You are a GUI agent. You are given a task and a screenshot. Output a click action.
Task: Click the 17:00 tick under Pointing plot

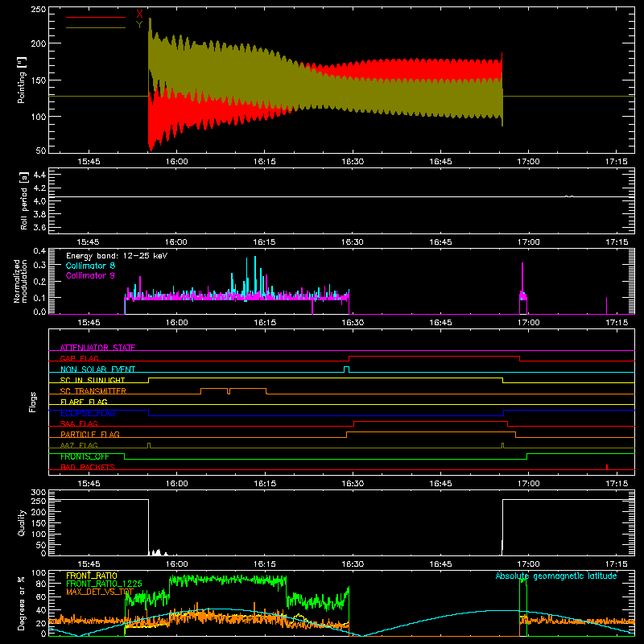[528, 162]
